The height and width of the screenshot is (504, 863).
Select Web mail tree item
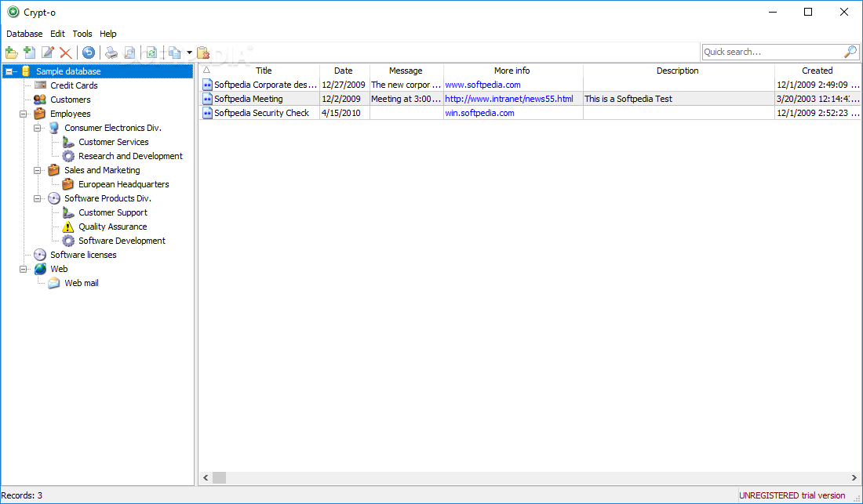click(x=82, y=283)
